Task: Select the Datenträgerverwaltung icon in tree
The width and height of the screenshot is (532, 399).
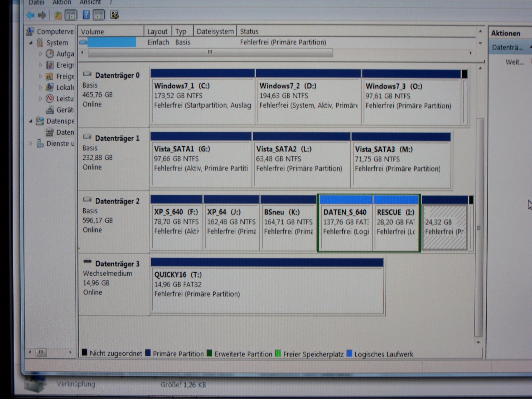Action: pos(50,132)
